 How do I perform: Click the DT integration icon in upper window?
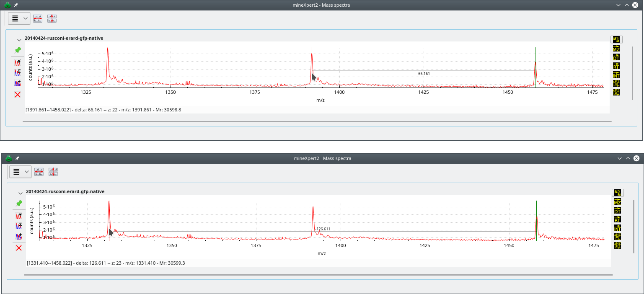[x=616, y=57]
